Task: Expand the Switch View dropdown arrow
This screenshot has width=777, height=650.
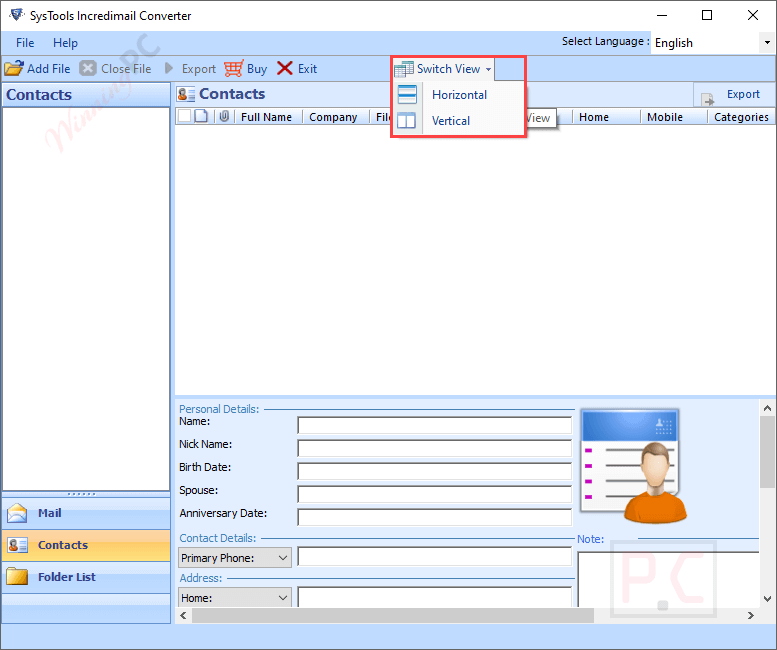Action: coord(489,69)
